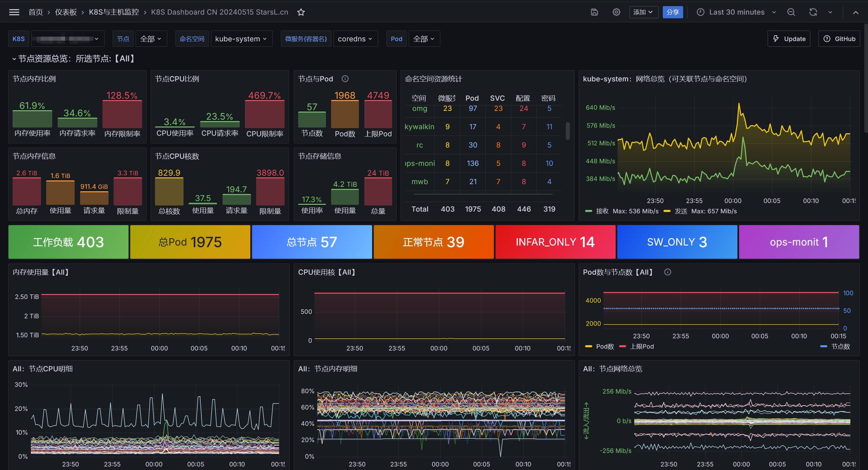Go to 仪表板 breadcrumb
Viewport: 868px width, 470px height.
(66, 12)
